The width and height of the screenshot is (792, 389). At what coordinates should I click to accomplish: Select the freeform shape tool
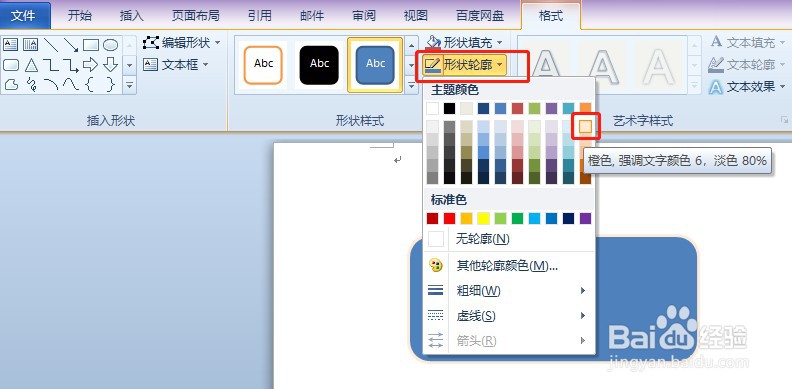click(x=11, y=84)
